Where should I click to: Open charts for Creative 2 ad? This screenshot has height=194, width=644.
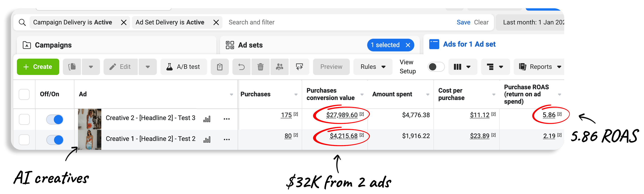pyautogui.click(x=207, y=119)
